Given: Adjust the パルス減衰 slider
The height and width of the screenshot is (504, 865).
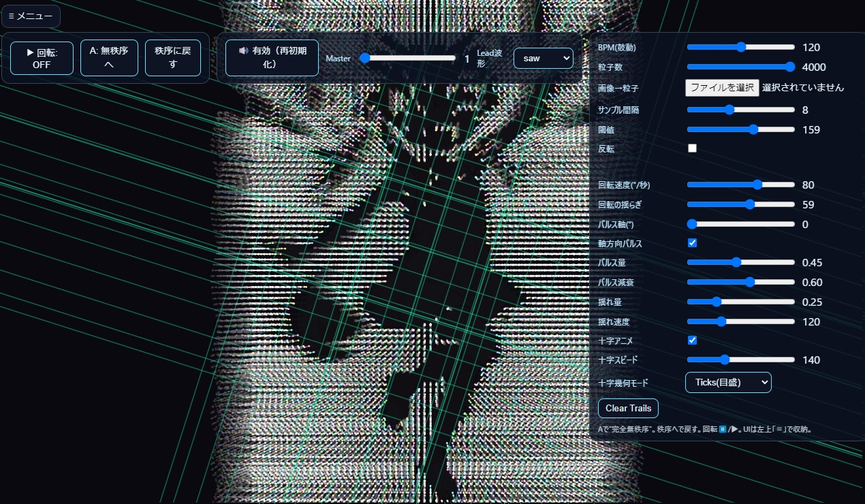Looking at the screenshot, I should click(740, 282).
